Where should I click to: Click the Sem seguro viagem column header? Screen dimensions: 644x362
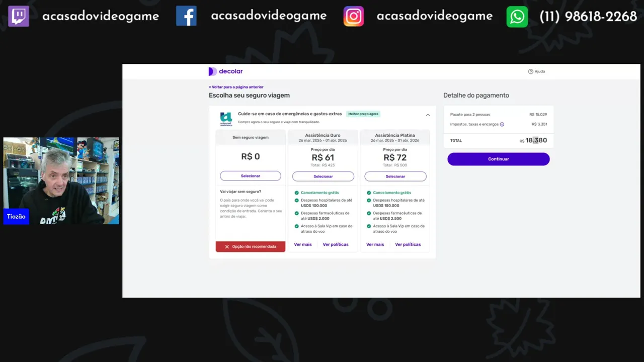pyautogui.click(x=251, y=137)
